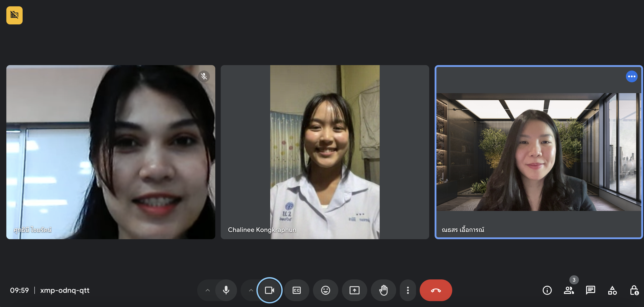
Task: Select Chalinee Kongkraphun's video tile
Action: [324, 152]
